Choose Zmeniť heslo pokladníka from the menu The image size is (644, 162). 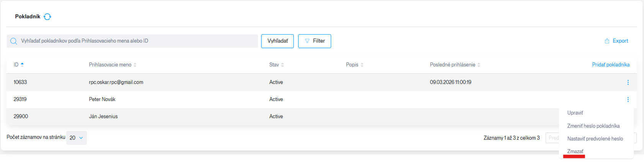(593, 126)
